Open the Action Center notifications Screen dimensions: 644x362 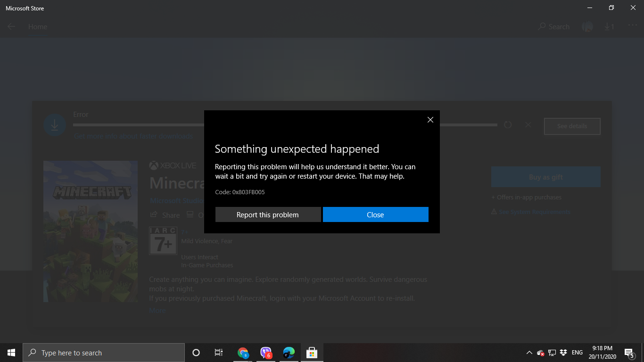coord(629,353)
